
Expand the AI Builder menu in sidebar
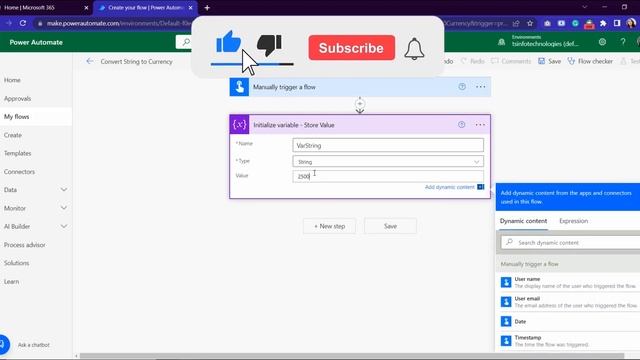[x=64, y=227]
